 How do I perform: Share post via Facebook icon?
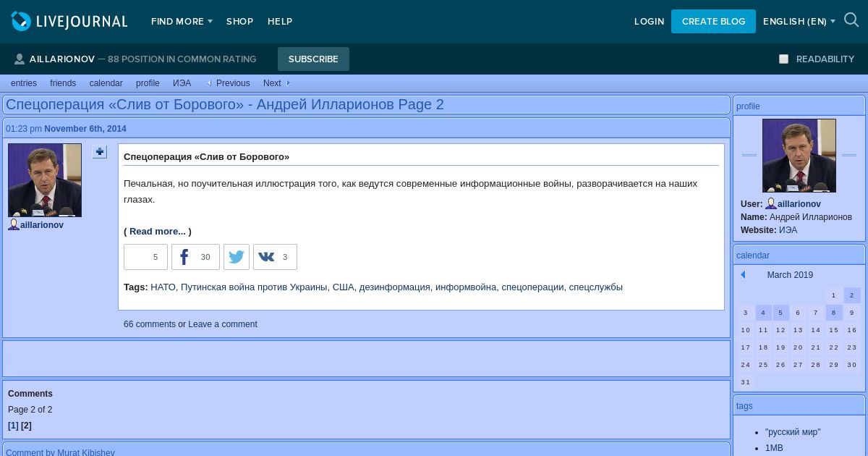coord(195,257)
